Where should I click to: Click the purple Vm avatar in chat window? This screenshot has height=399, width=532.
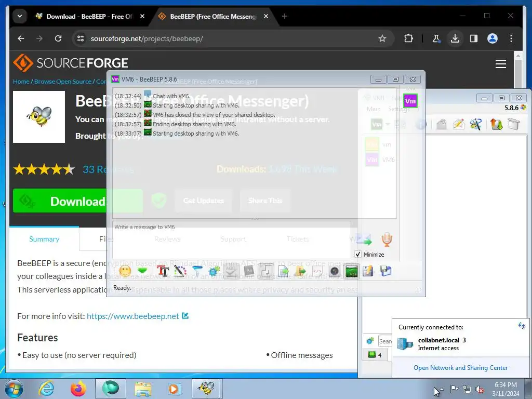[x=410, y=101]
